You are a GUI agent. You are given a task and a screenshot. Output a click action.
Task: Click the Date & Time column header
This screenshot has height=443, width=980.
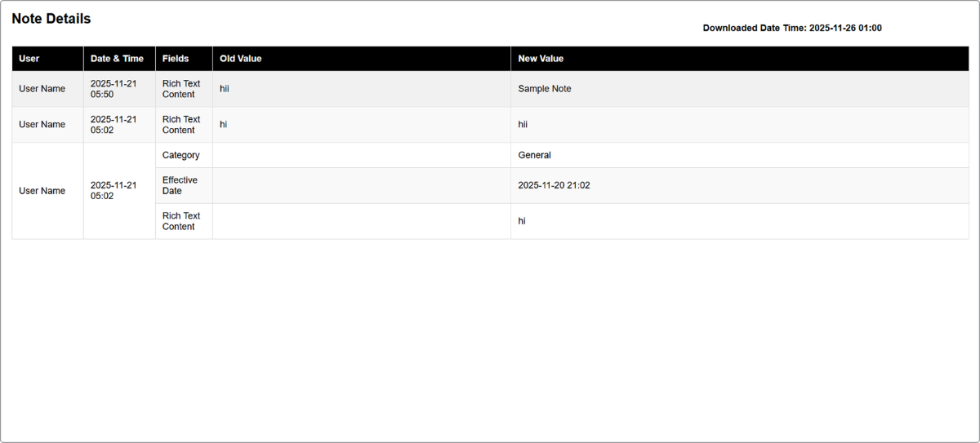tap(117, 59)
